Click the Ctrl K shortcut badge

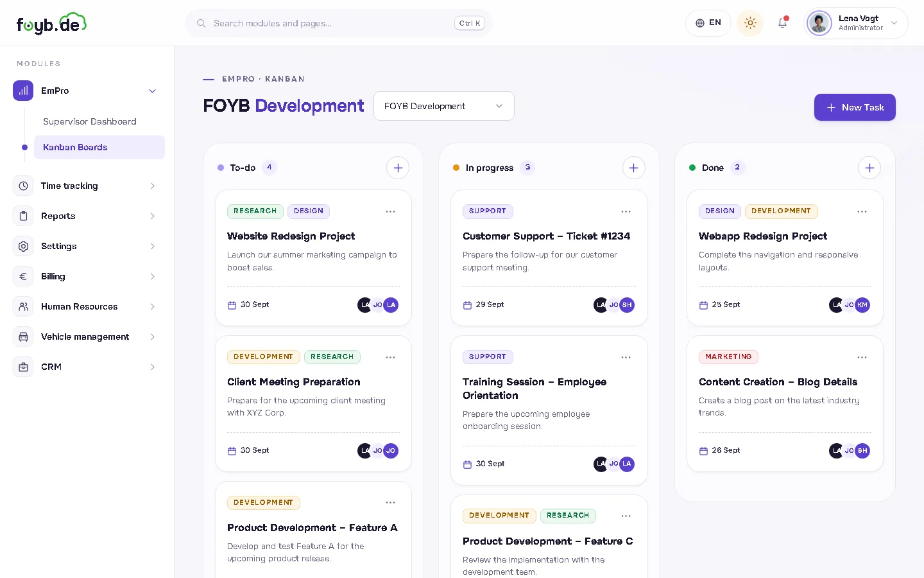pos(470,23)
